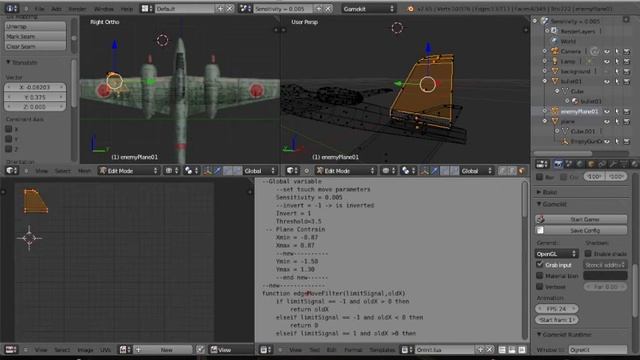Open right viewport pivot point selector
Screen dimensions: 640x360
408,171
